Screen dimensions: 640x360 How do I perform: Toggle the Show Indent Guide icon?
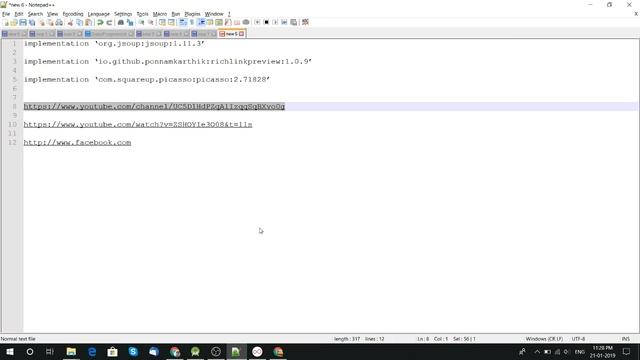click(201, 22)
